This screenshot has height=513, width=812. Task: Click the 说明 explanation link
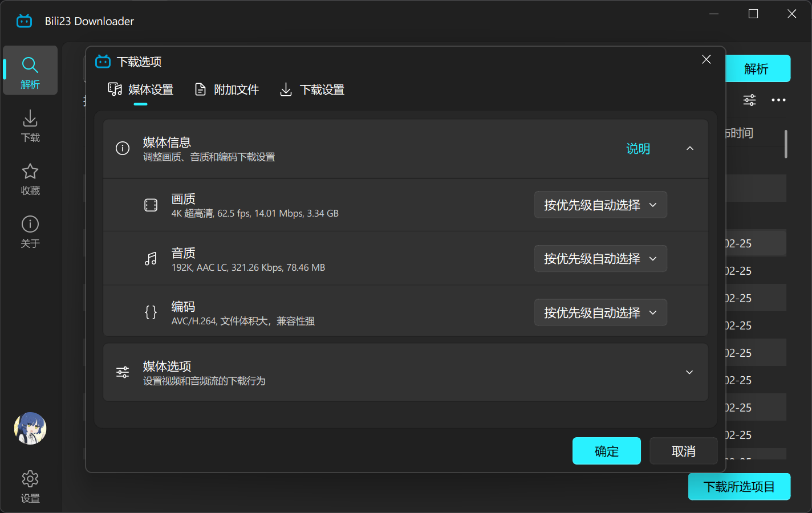coord(638,148)
